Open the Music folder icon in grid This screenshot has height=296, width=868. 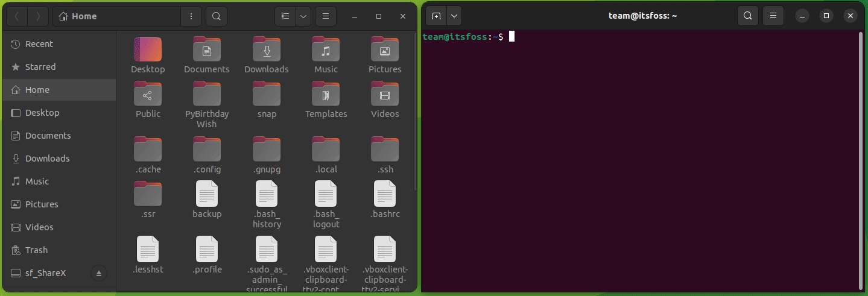point(326,50)
